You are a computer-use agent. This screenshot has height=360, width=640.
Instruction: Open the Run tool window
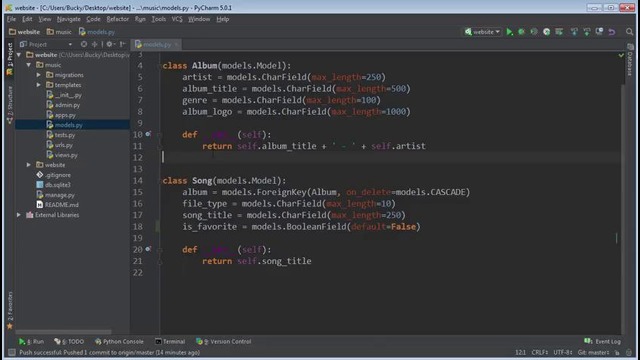[31, 341]
